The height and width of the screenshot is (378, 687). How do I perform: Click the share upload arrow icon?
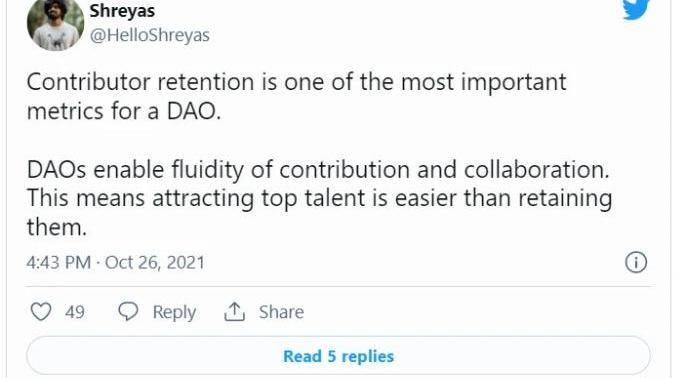pos(234,311)
